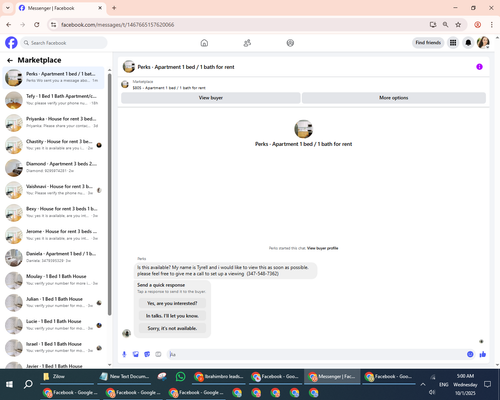Open the Priyanka House for rent conversation

(53, 122)
